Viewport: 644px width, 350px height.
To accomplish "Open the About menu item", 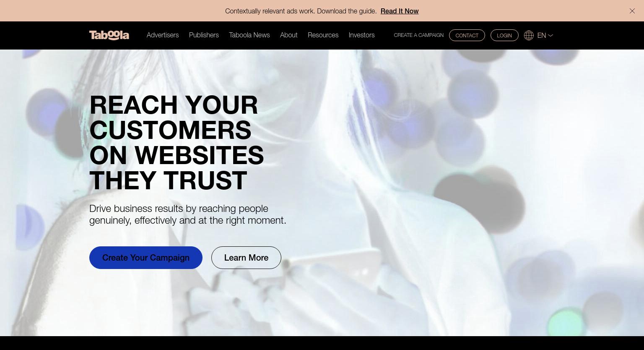I will pyautogui.click(x=289, y=35).
